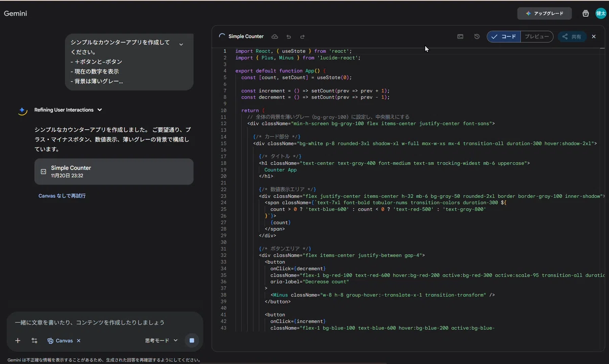Switch to the プレビュー tab
The width and height of the screenshot is (609, 364).
(x=536, y=37)
